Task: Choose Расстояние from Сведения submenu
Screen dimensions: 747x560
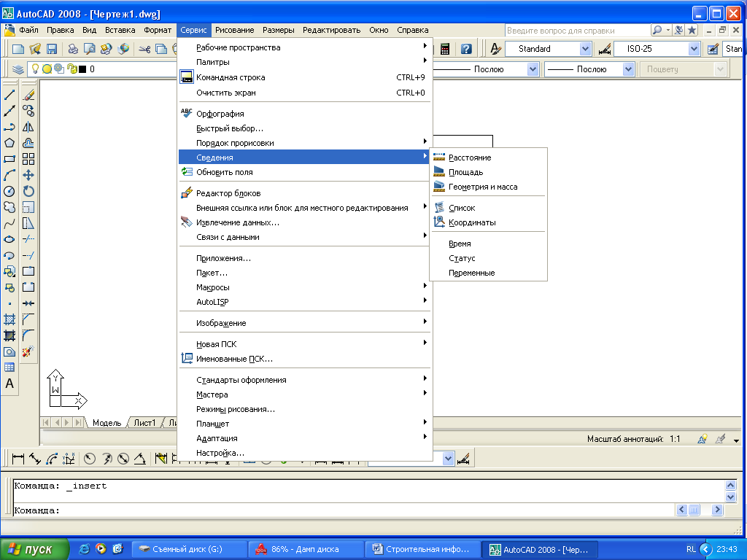Action: click(x=488, y=157)
